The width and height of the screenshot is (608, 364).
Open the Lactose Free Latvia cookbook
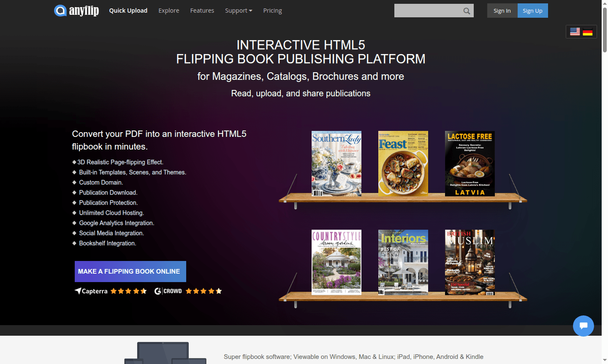coord(470,163)
